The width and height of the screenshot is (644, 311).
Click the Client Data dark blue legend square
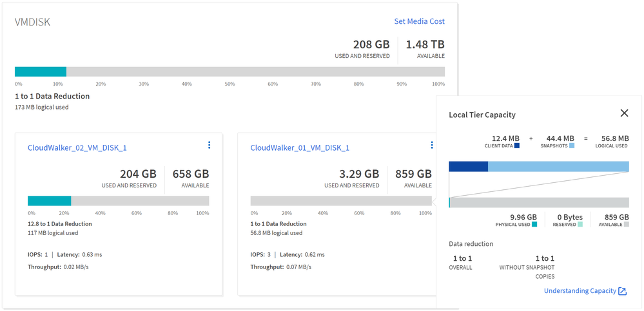click(517, 146)
